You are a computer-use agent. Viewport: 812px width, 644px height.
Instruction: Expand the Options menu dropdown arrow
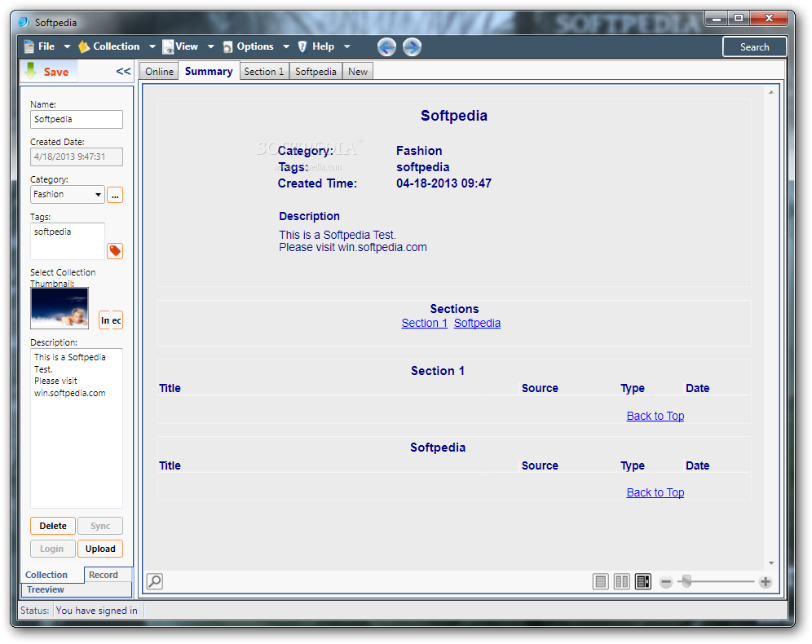coord(286,46)
